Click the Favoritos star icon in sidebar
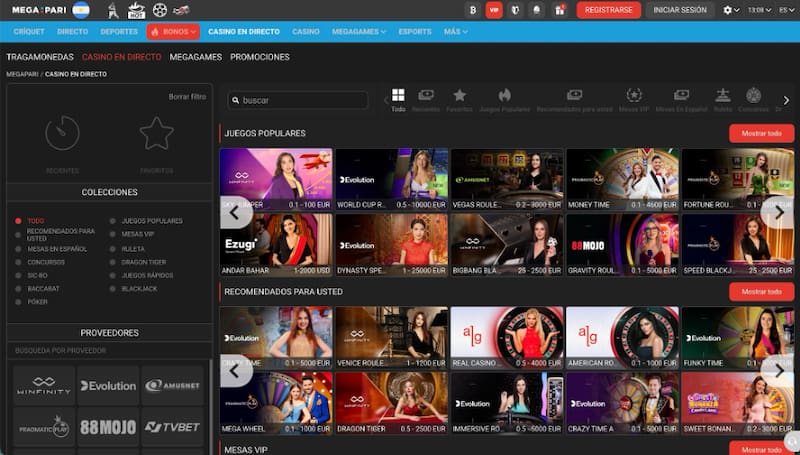The height and width of the screenshot is (455, 800). pyautogui.click(x=157, y=133)
